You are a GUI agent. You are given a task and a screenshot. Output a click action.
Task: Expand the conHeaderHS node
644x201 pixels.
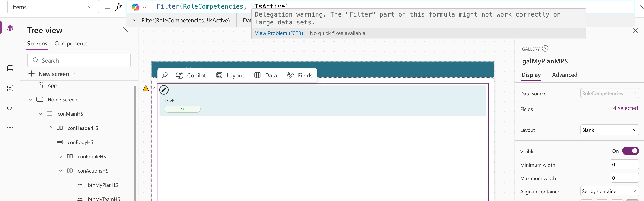click(51, 128)
